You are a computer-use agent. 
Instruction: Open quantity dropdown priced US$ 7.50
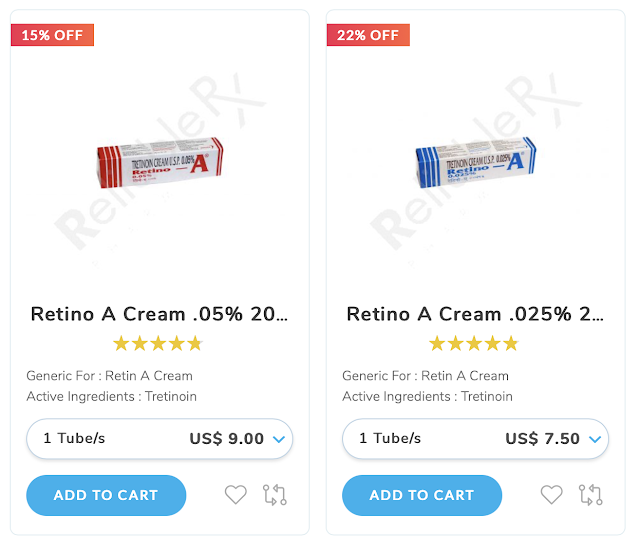pos(475,439)
